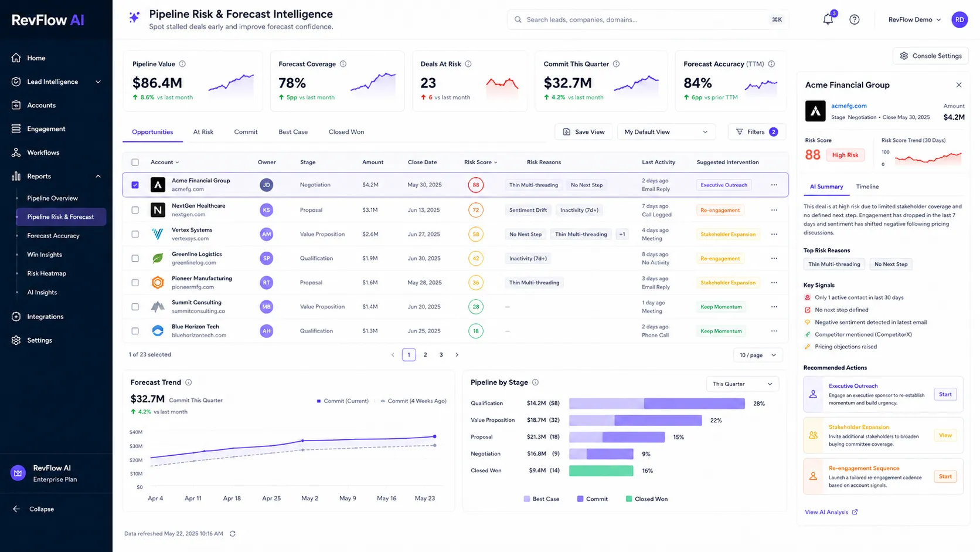
Task: Open Blue Horizon Tech row menu
Action: click(774, 331)
